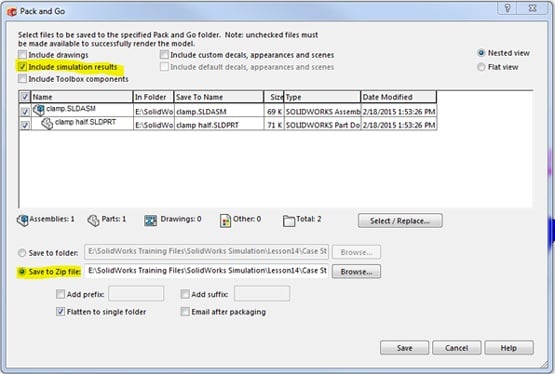Uncheck the clamp.SLDASM row checkbox
The image size is (555, 374).
click(x=25, y=112)
